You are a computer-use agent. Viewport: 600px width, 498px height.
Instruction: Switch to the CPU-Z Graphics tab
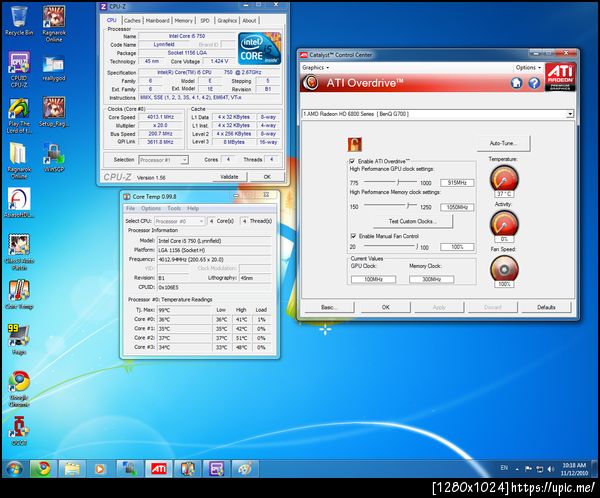(227, 21)
